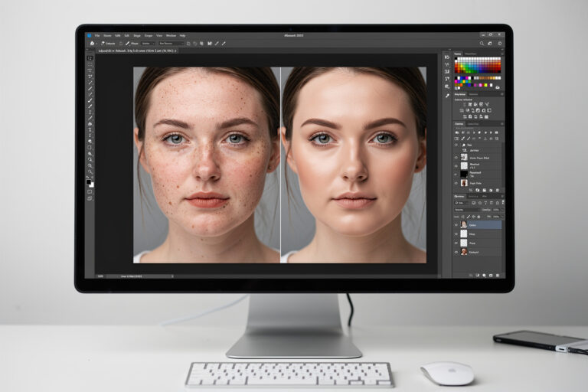Open the Fill slider arrow in lower Layers panel

click(x=503, y=217)
